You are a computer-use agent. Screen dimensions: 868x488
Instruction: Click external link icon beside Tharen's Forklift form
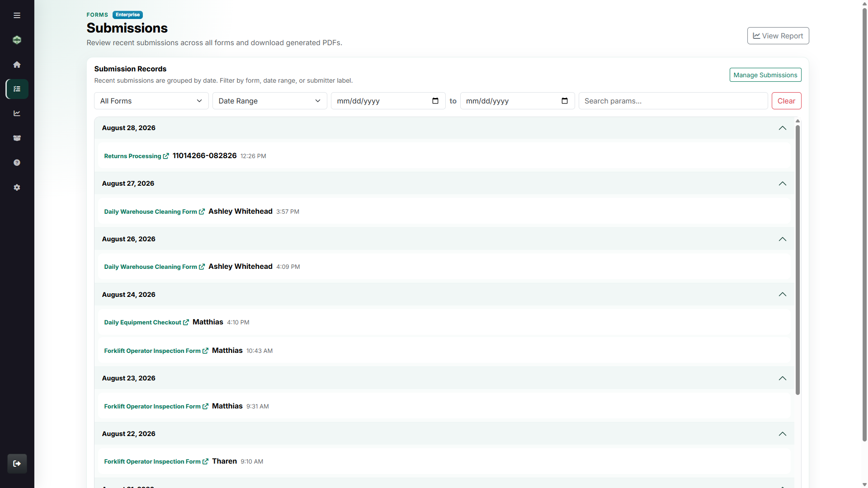[x=205, y=461]
